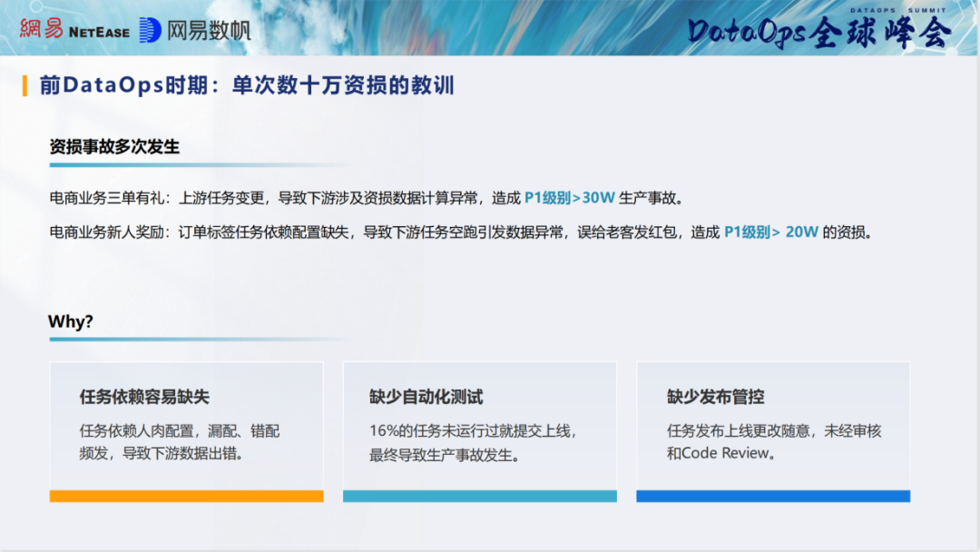
Task: Click the blue bar under the third card
Action: point(773,497)
